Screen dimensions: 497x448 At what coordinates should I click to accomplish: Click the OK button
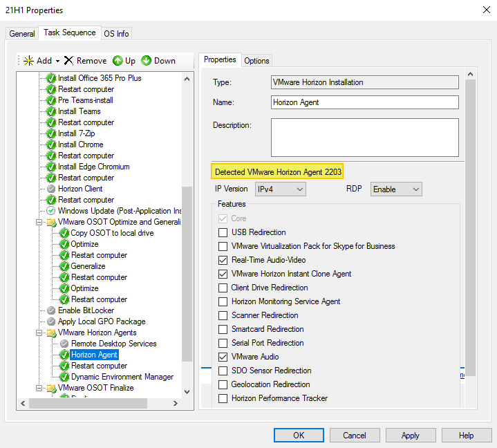click(299, 436)
